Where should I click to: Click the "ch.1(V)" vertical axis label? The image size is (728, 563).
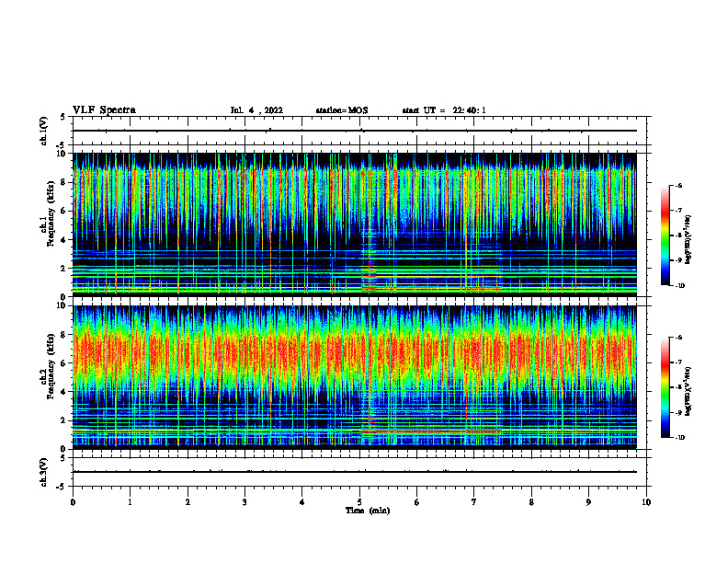tap(43, 131)
